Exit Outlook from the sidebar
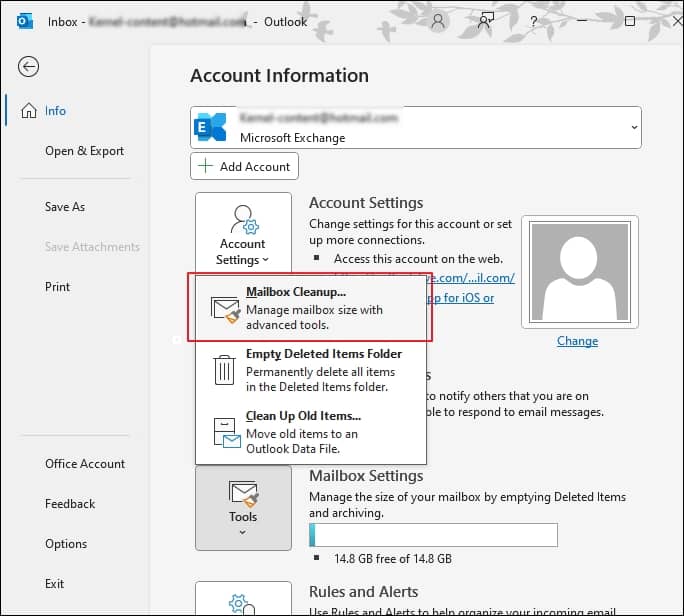The height and width of the screenshot is (616, 684). point(54,584)
